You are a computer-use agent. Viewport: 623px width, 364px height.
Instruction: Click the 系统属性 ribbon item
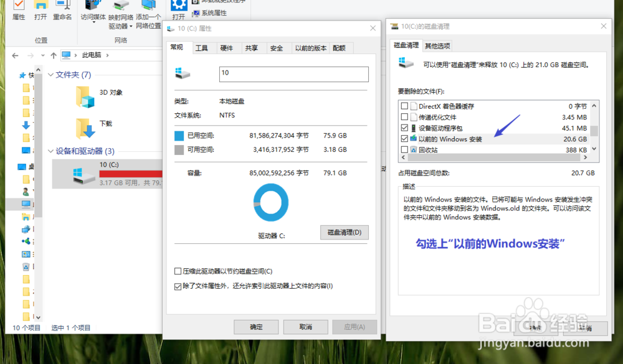[x=210, y=13]
